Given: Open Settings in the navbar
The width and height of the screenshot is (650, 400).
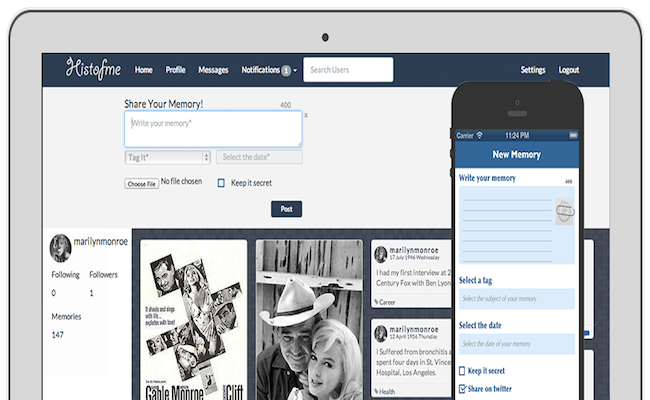Looking at the screenshot, I should pyautogui.click(x=533, y=70).
